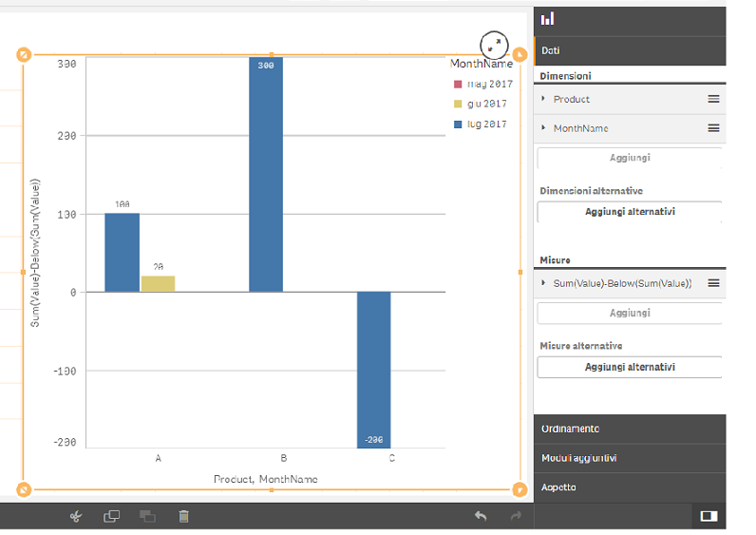
Task: Click bottom-right orange resize handle of chart
Action: 520,489
